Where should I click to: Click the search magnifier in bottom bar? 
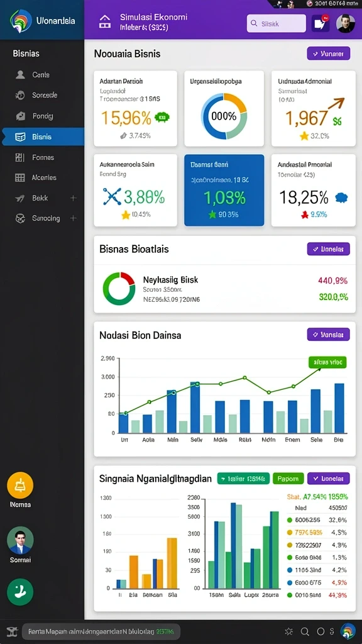305,631
